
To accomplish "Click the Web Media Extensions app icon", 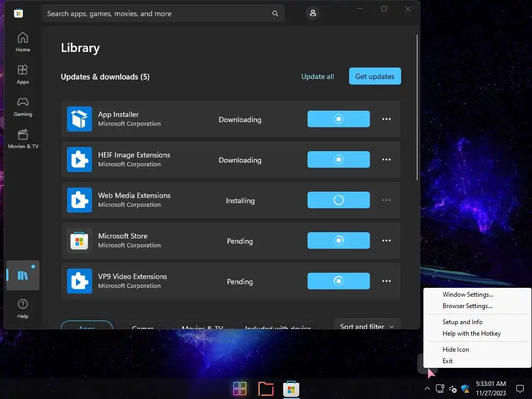I will coord(79,200).
